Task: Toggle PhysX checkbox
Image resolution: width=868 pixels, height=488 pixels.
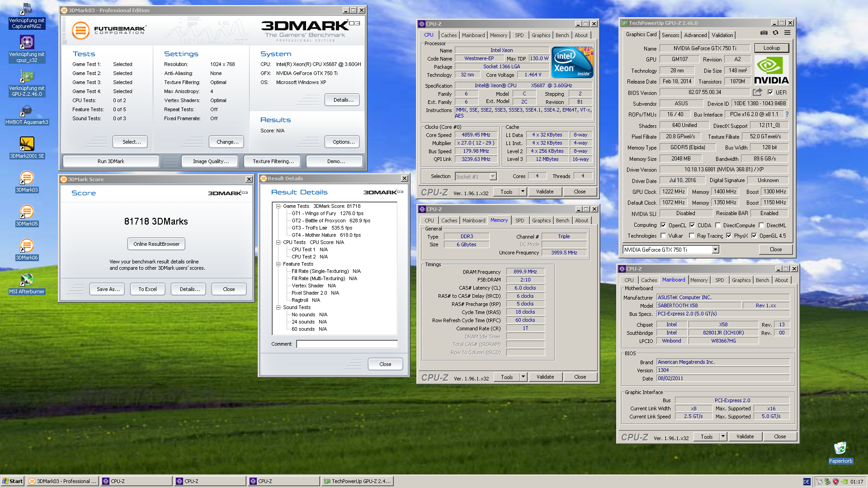Action: 729,235
